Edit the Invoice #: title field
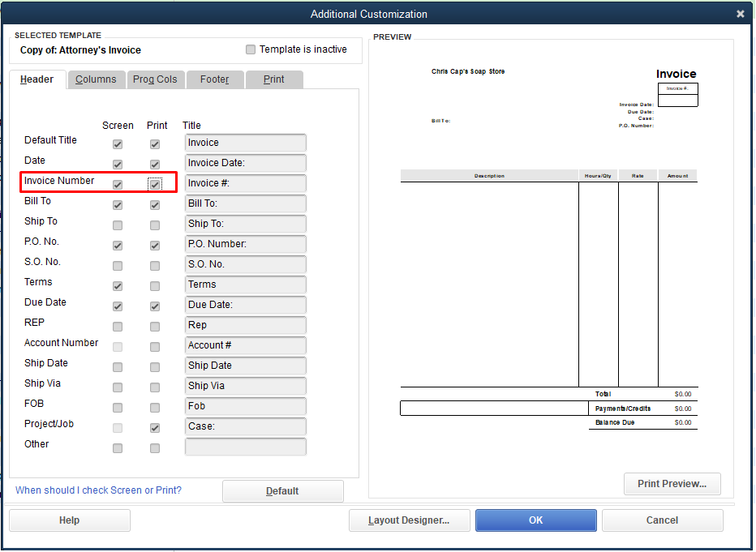Screen dimensions: 756x552 click(246, 183)
